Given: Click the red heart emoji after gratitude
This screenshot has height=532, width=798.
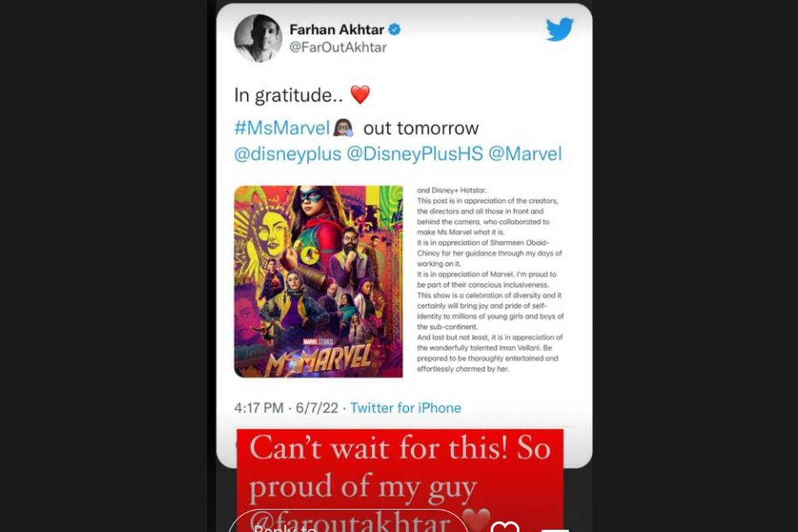Looking at the screenshot, I should (360, 94).
